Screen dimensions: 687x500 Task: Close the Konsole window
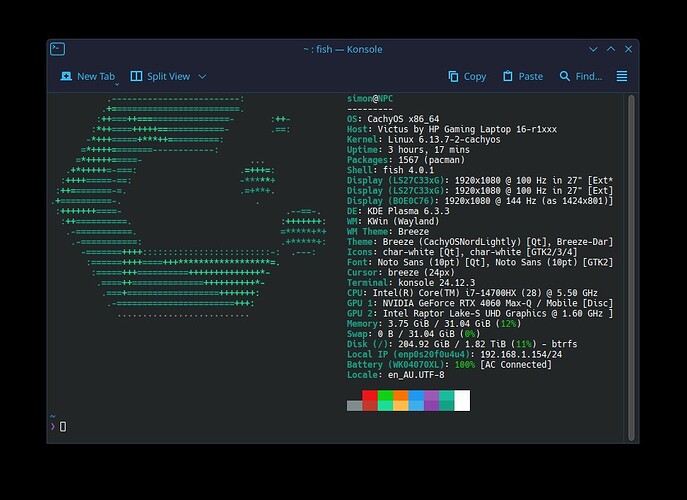(x=628, y=49)
